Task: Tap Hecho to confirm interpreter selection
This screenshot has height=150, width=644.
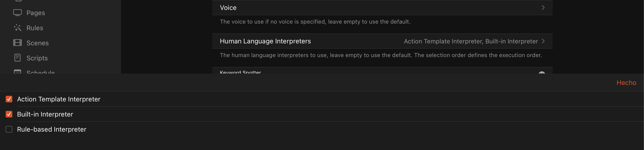Action: click(x=626, y=82)
